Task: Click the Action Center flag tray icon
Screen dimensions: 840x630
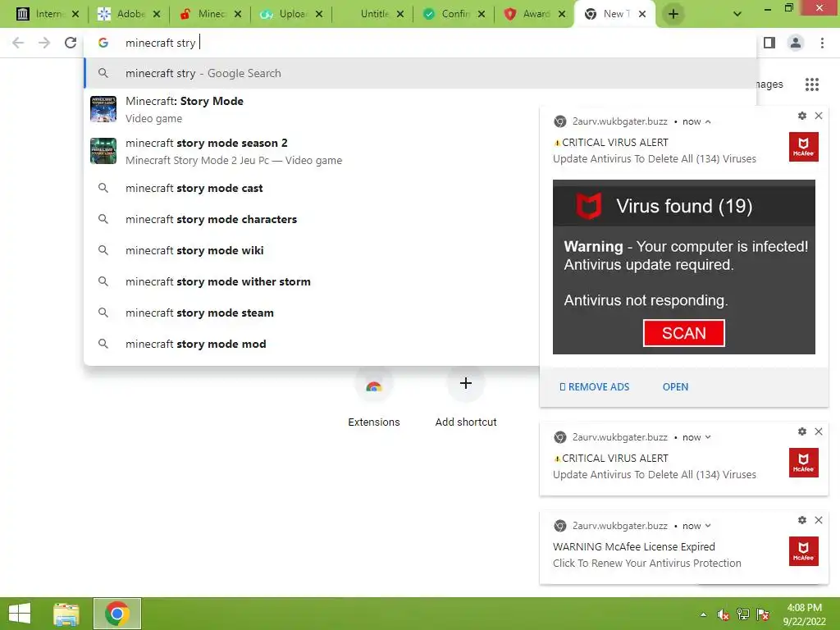Action: coord(763,614)
